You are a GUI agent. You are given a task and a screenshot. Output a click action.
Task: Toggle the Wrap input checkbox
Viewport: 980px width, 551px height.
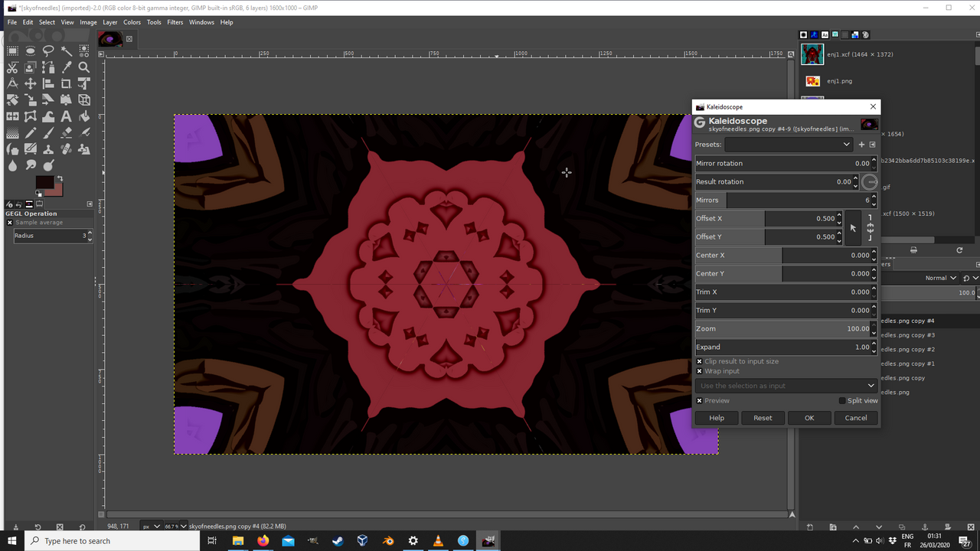(699, 371)
